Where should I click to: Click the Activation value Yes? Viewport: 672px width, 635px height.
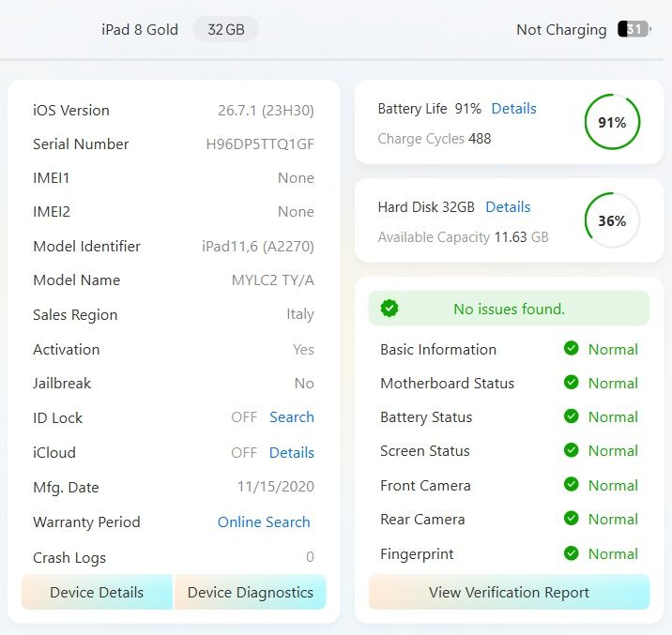coord(303,350)
